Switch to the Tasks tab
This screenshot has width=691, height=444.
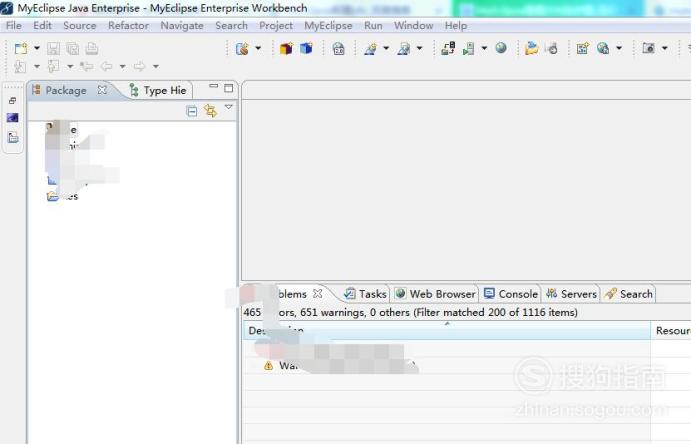pos(365,294)
